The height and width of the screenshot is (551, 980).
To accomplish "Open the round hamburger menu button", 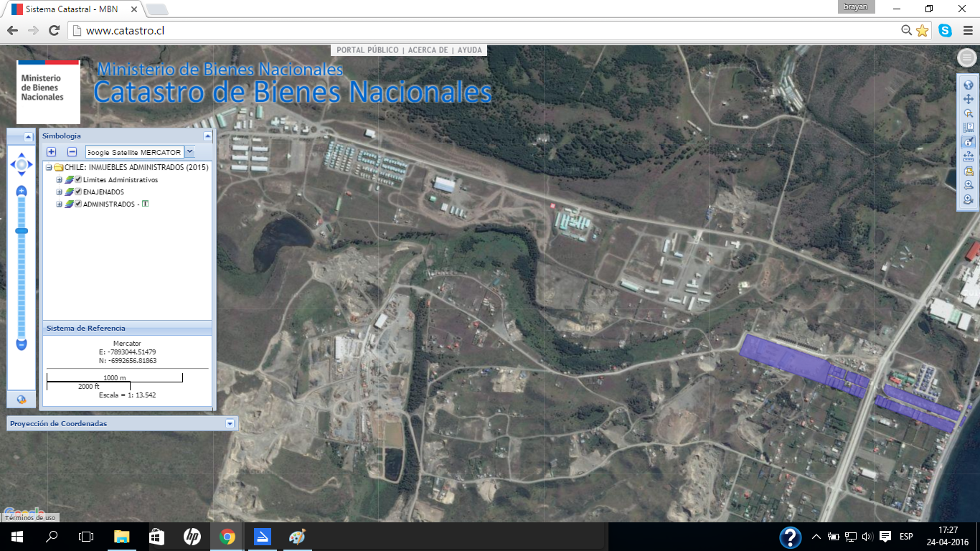I will pyautogui.click(x=967, y=58).
